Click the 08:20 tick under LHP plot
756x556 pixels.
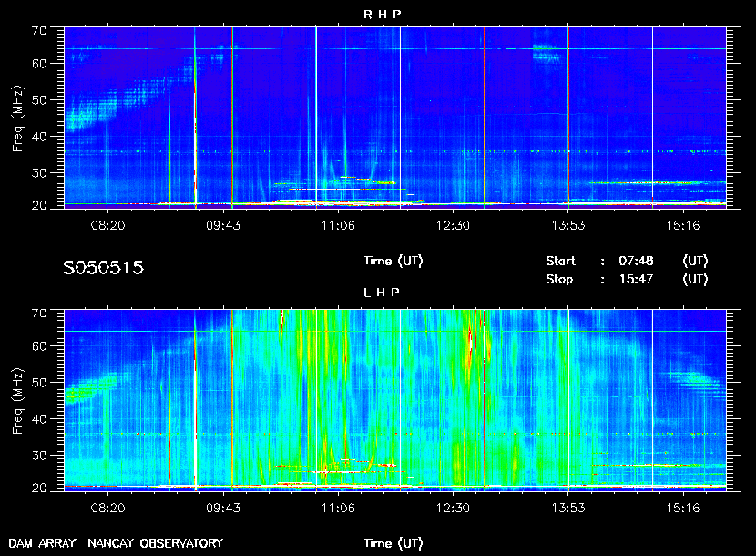pyautogui.click(x=108, y=508)
